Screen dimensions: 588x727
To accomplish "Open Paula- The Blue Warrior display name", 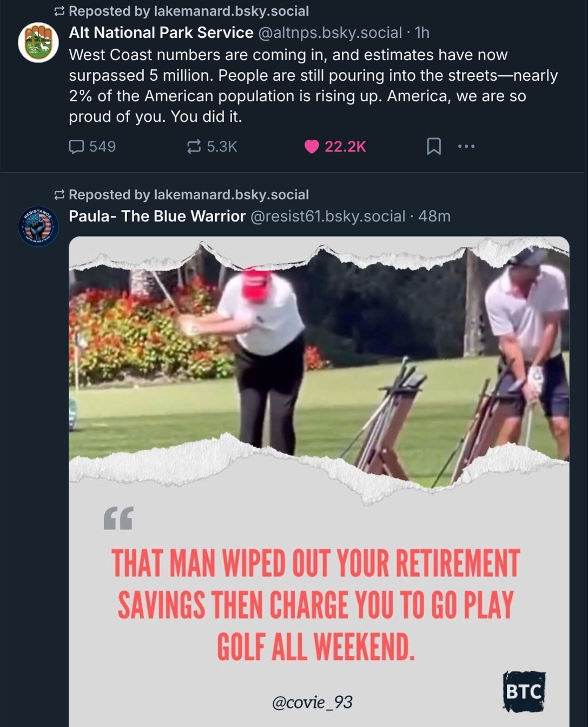I will (157, 216).
